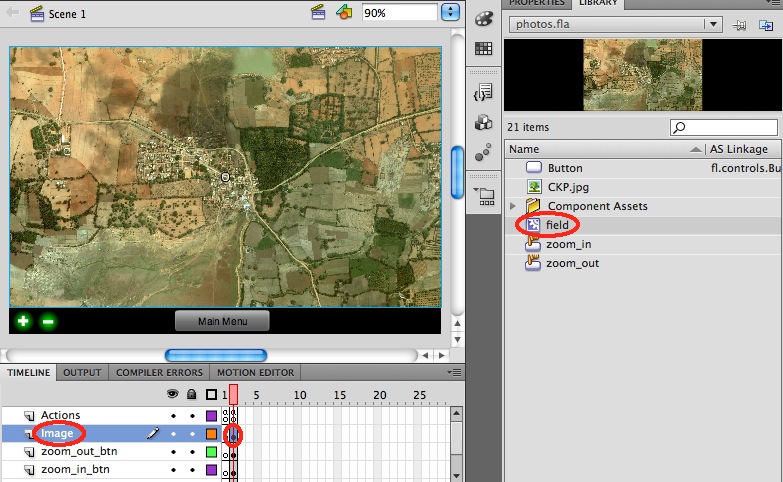Click the green plus zoom-in button on stage

[x=23, y=321]
